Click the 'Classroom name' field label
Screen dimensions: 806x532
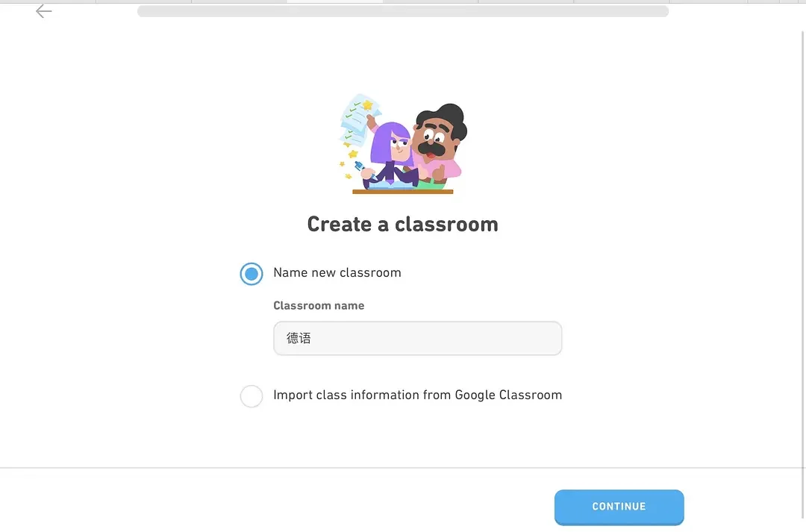[319, 305]
